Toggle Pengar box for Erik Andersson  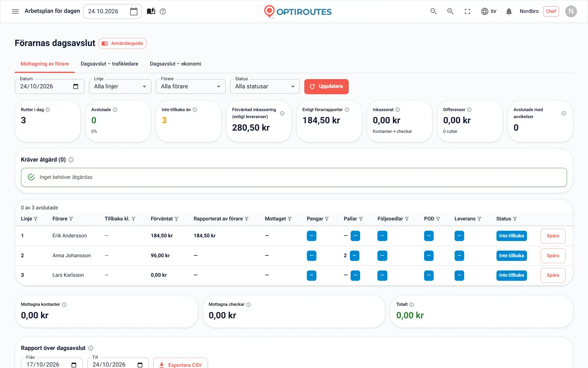tap(312, 236)
